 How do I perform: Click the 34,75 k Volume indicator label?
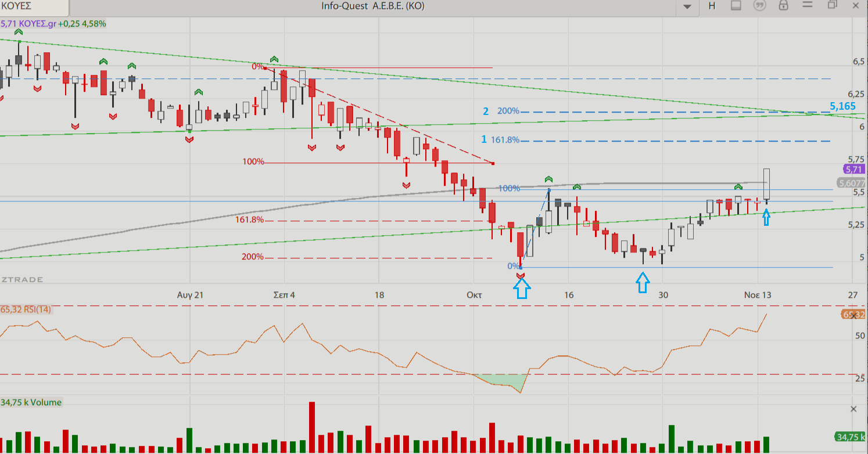tap(31, 402)
